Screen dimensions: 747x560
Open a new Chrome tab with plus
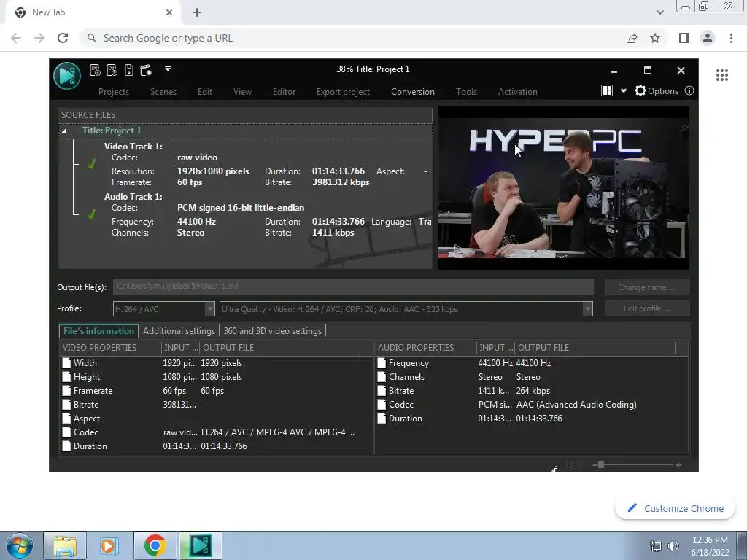coord(197,12)
